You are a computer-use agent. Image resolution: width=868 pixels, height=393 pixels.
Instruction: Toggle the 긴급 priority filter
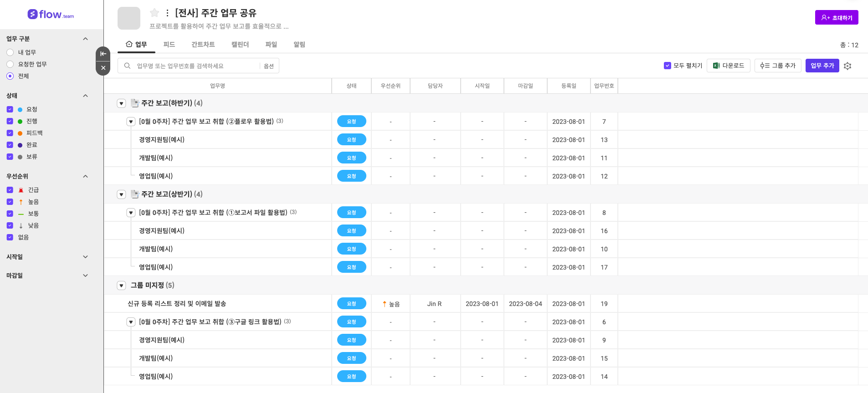point(10,190)
